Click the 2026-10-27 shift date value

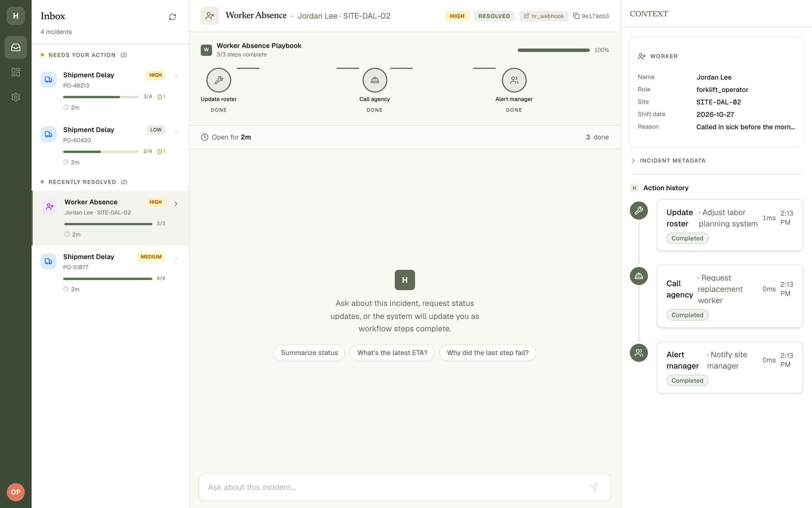[715, 114]
